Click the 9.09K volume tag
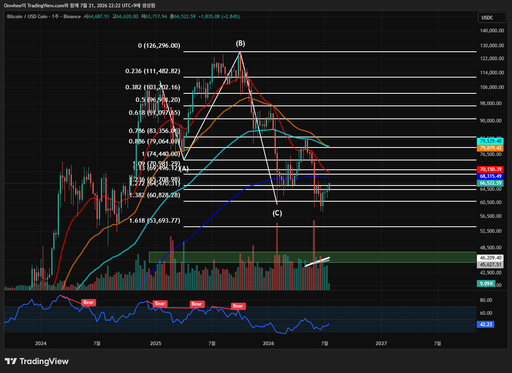Image resolution: width=512 pixels, height=373 pixels. pos(486,284)
